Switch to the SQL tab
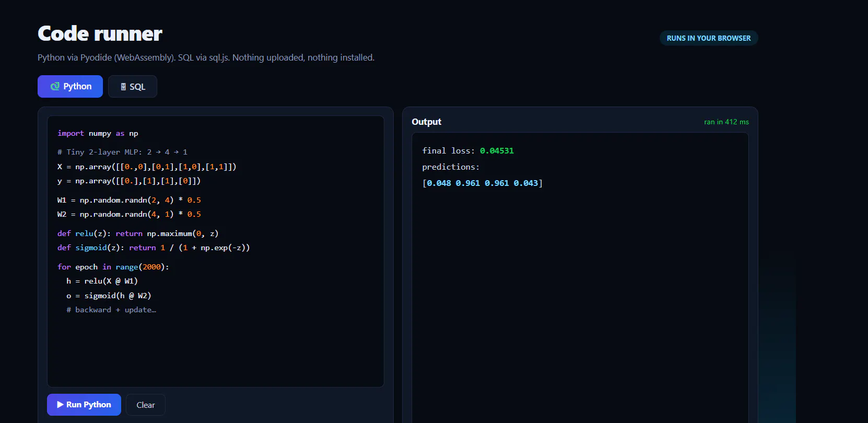The width and height of the screenshot is (868, 423). pyautogui.click(x=133, y=87)
